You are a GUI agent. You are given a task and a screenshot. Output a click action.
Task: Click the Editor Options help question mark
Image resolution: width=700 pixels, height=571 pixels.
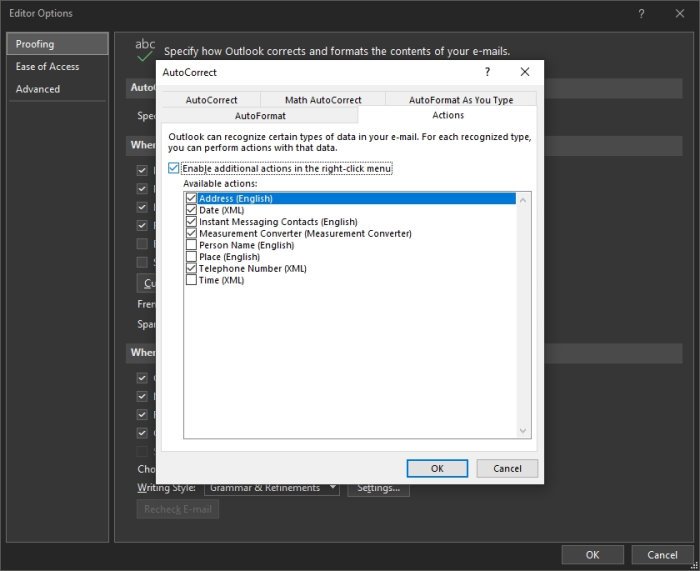tap(640, 14)
